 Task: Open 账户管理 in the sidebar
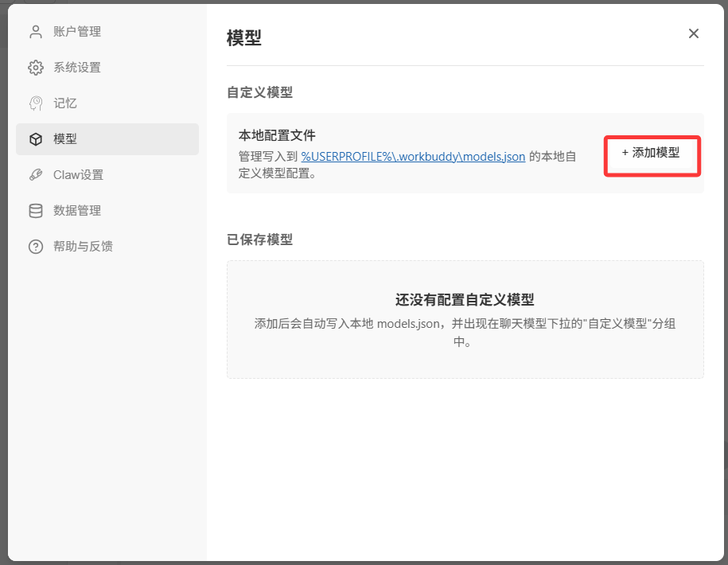click(107, 32)
